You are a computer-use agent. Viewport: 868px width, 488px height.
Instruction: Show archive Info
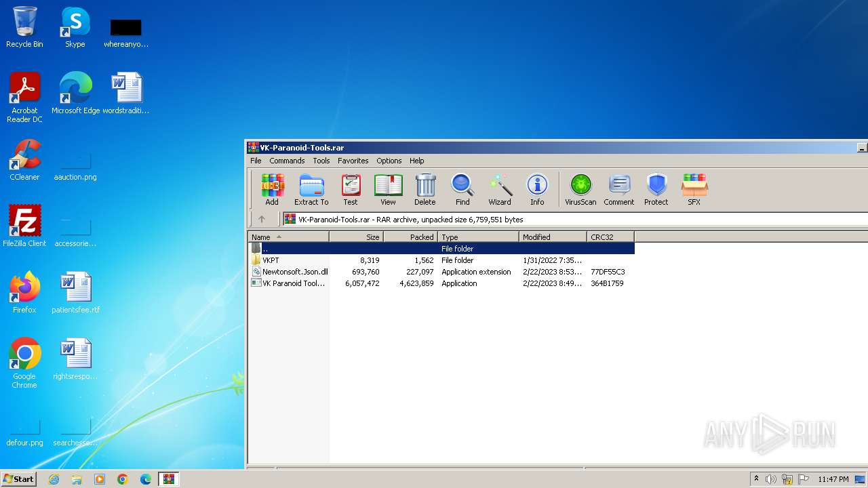tap(537, 189)
